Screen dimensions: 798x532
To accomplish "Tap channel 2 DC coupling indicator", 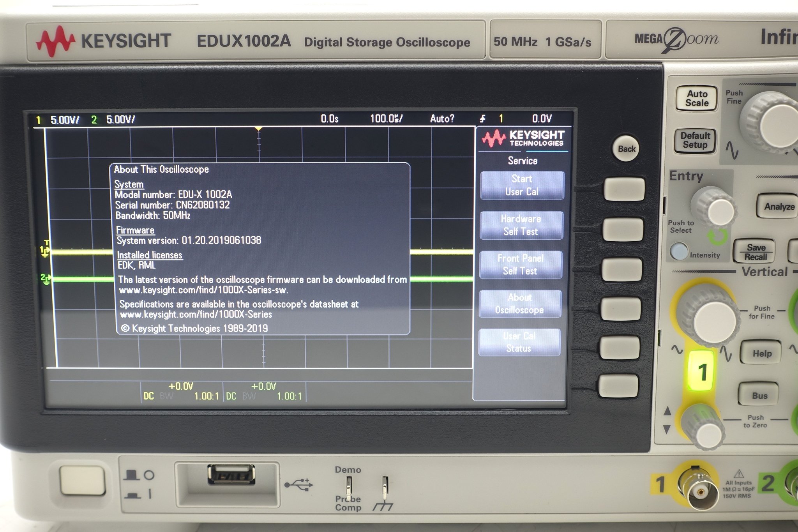I will pos(231,396).
